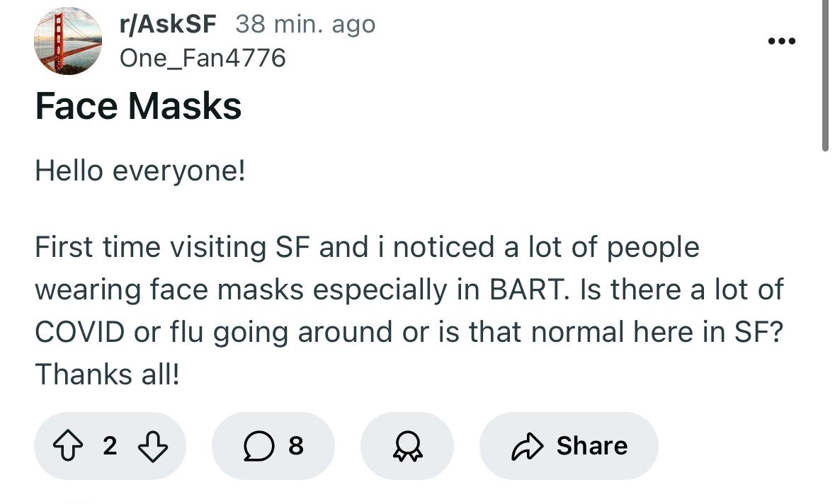This screenshot has height=504, width=835.
Task: Click the comment bubble icon
Action: click(259, 445)
